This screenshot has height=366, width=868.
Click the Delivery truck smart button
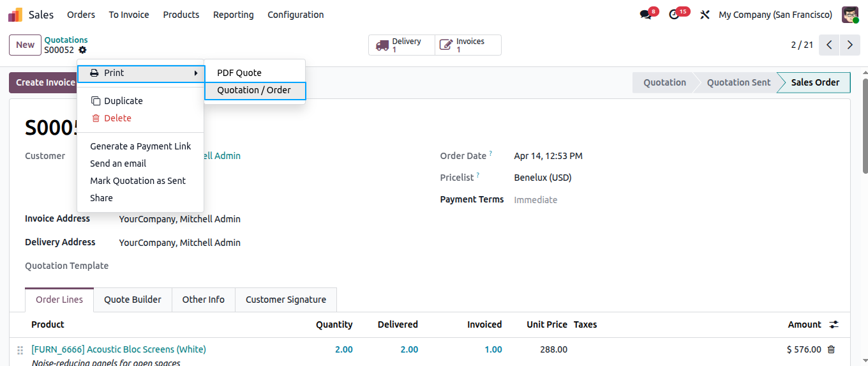tap(402, 45)
